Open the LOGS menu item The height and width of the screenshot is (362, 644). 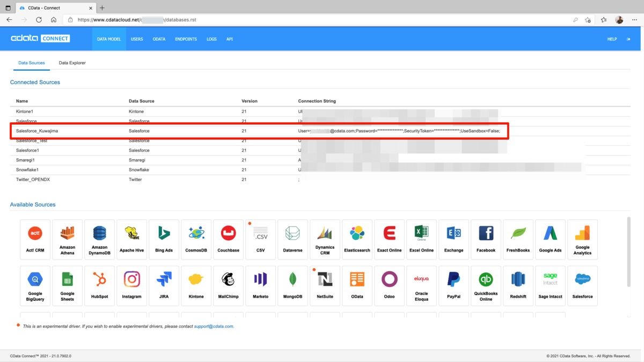click(211, 39)
